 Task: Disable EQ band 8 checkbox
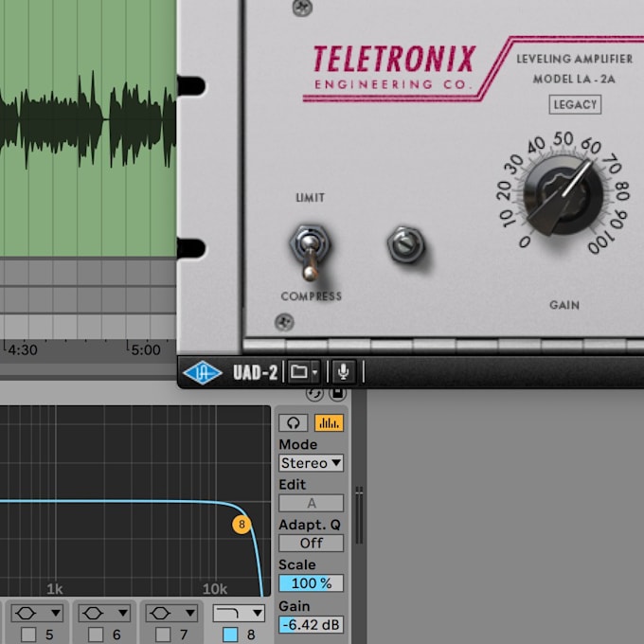click(230, 635)
